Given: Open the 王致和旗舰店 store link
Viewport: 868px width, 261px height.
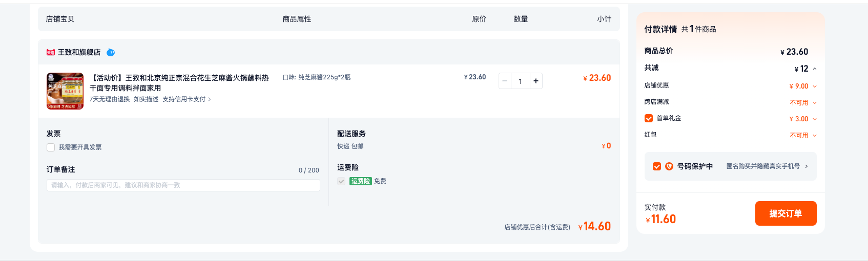Looking at the screenshot, I should point(79,52).
